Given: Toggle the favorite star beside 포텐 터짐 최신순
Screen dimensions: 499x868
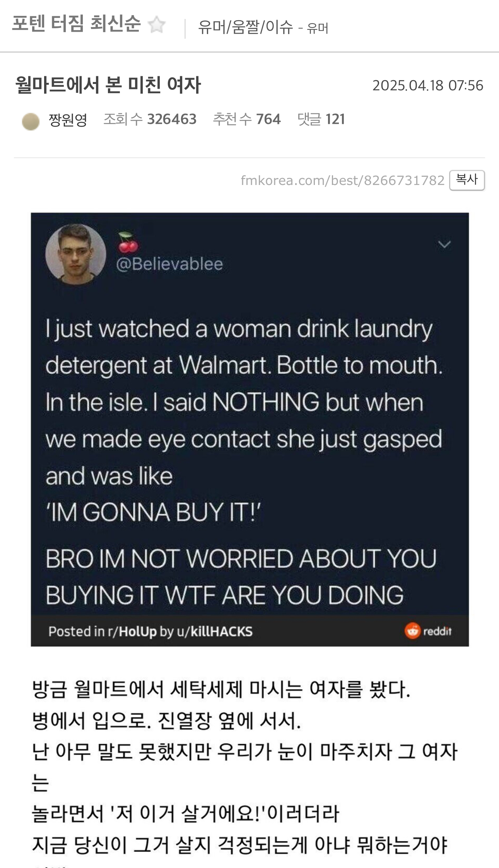Looking at the screenshot, I should (157, 25).
